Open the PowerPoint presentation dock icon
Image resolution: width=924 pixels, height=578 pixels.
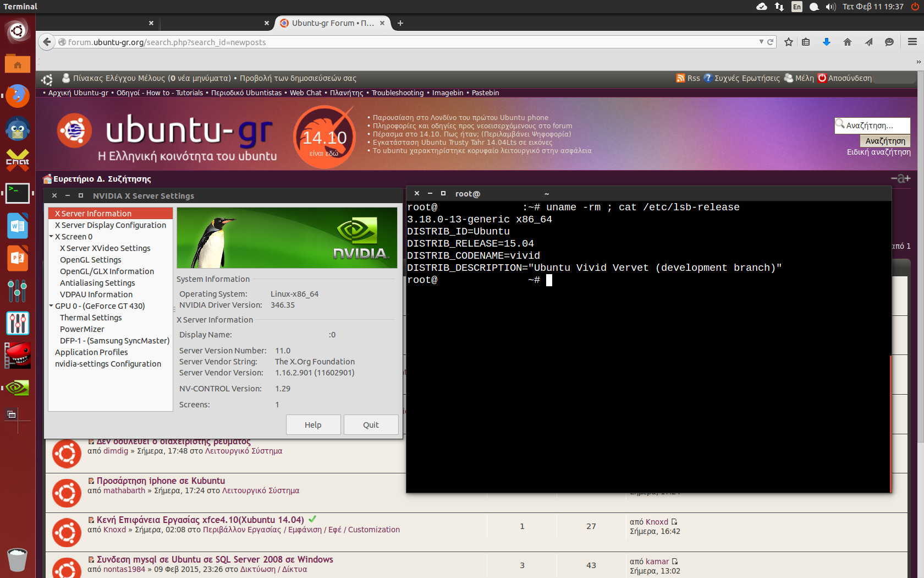(18, 258)
